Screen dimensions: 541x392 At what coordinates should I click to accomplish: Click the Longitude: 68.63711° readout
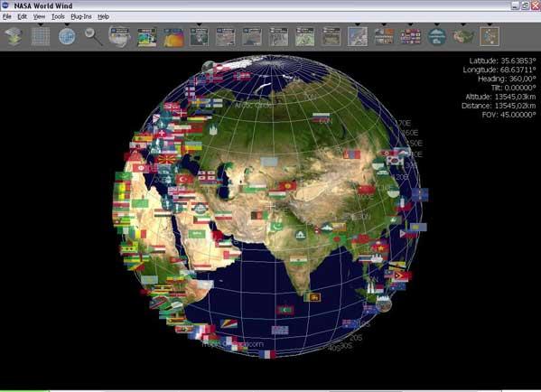pos(499,70)
